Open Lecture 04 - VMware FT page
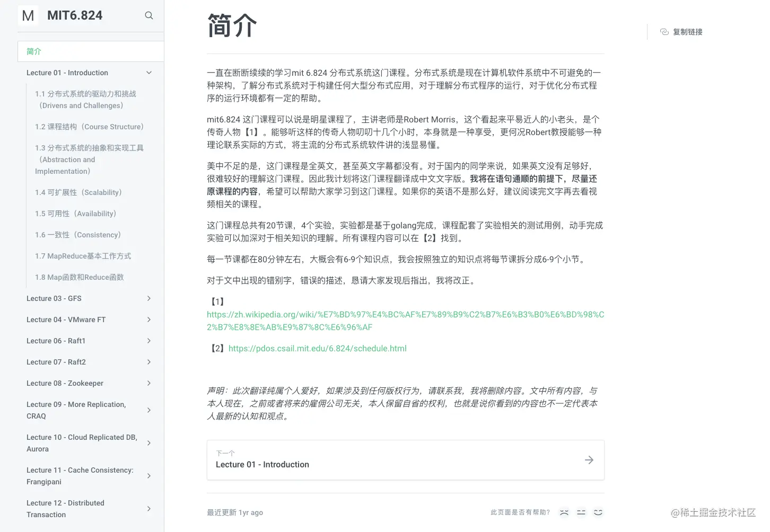 point(66,320)
